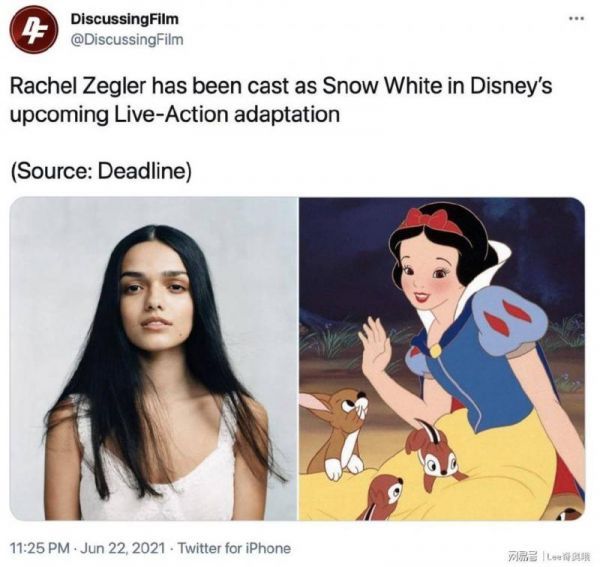Image resolution: width=600 pixels, height=567 pixels.
Task: Click the Jun 22, 2021 date
Action: (123, 548)
